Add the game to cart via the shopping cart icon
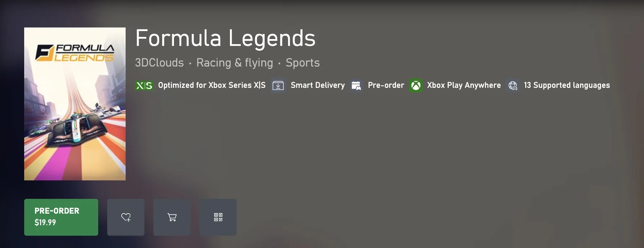The width and height of the screenshot is (644, 248). tap(172, 217)
